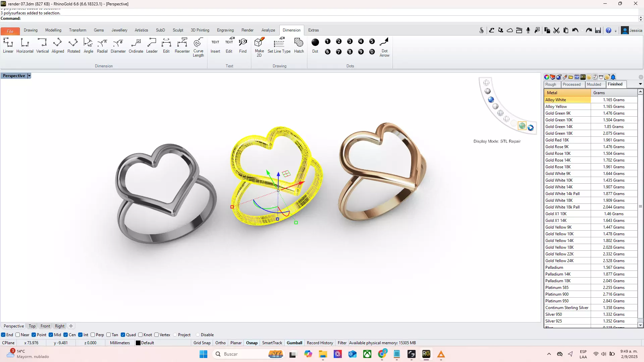Place a plain black Dot
This screenshot has width=644, height=362.
point(315,45)
